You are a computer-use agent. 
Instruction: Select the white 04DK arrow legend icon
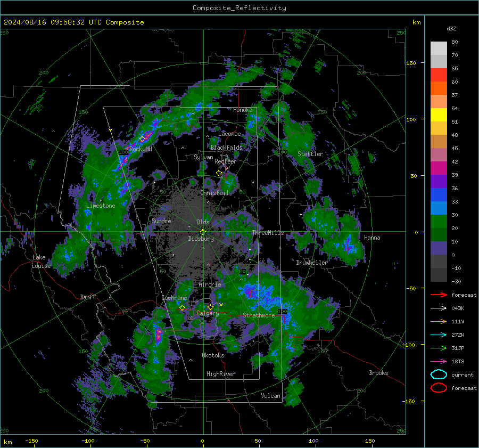pyautogui.click(x=439, y=308)
